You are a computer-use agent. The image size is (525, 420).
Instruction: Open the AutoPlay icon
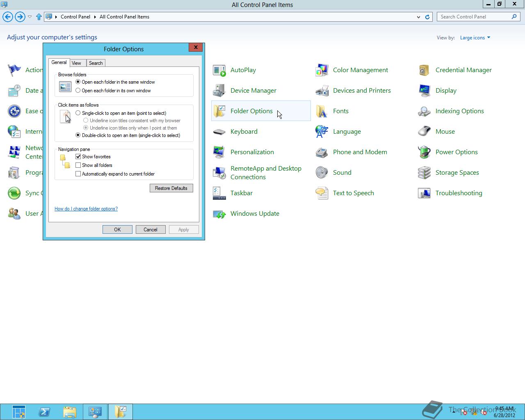(219, 70)
